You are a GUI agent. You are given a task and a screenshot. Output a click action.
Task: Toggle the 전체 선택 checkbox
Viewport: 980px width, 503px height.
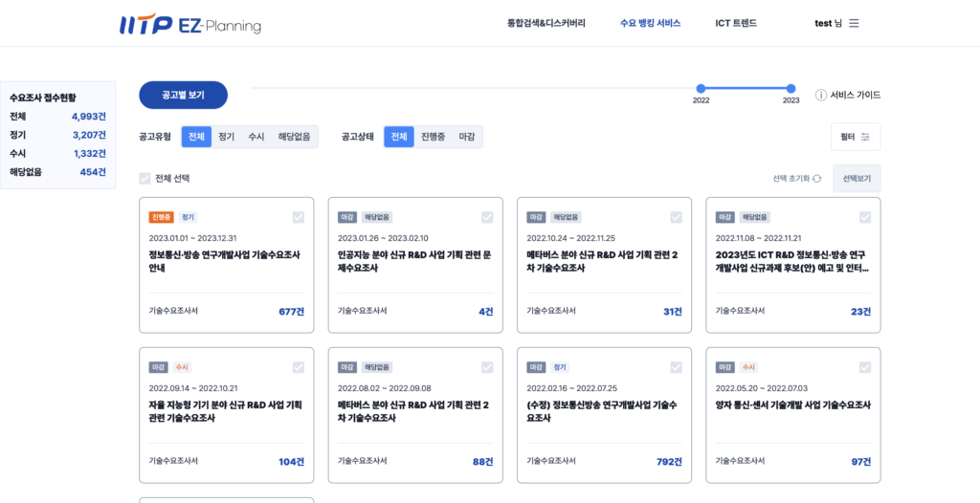point(145,179)
